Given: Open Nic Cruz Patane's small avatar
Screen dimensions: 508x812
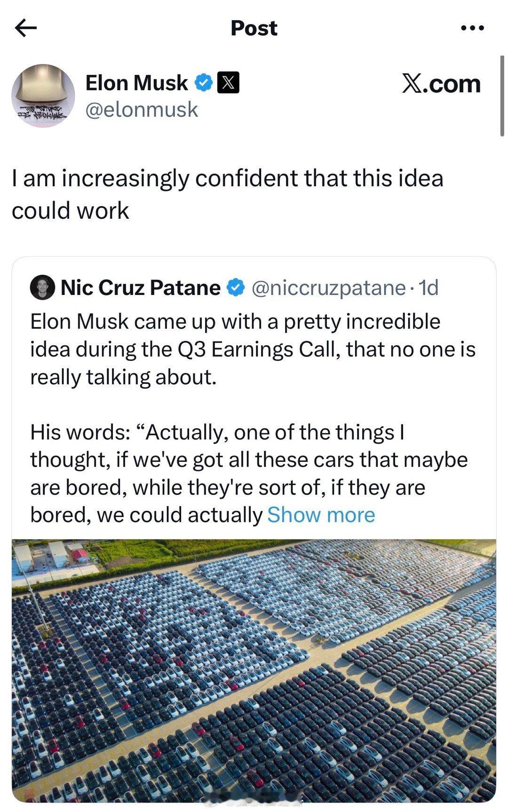Looking at the screenshot, I should tap(42, 287).
